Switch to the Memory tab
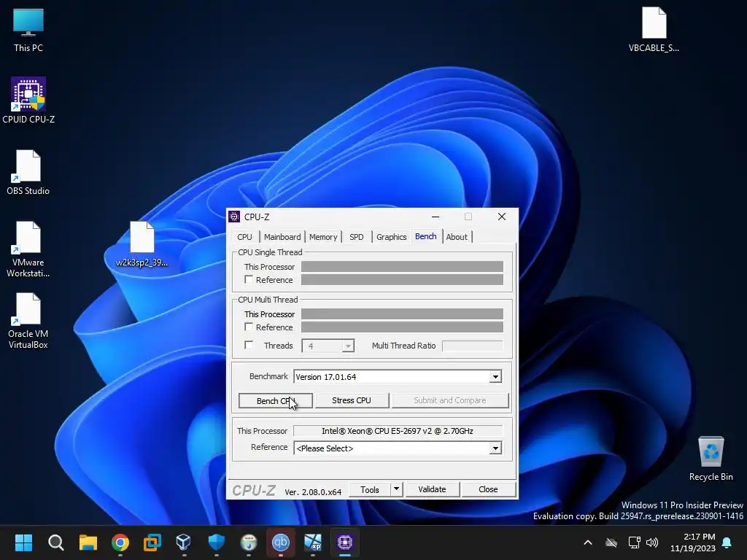This screenshot has height=560, width=747. (323, 237)
